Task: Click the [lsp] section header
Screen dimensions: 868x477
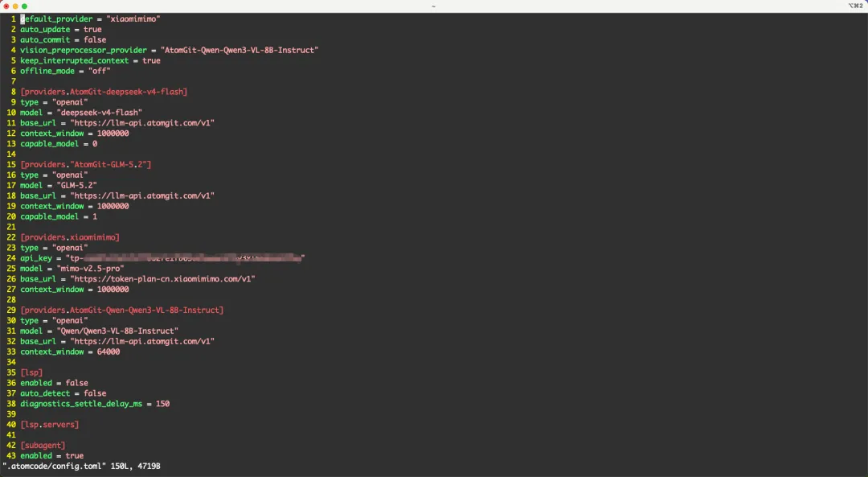Action: (31, 373)
